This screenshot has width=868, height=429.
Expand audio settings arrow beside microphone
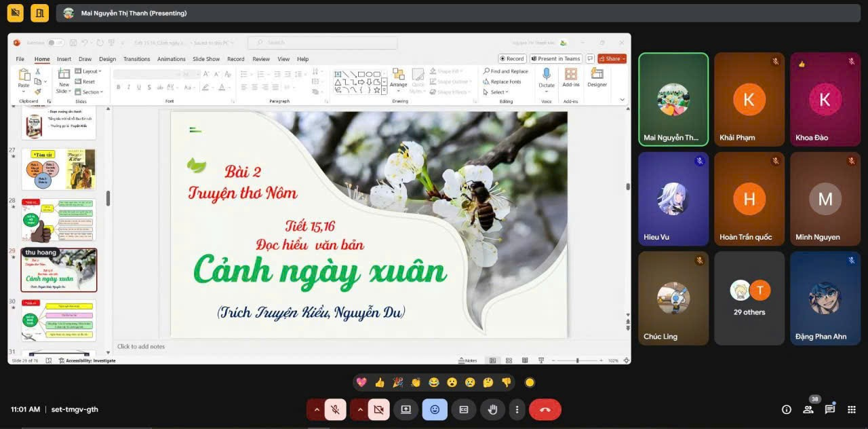click(316, 409)
